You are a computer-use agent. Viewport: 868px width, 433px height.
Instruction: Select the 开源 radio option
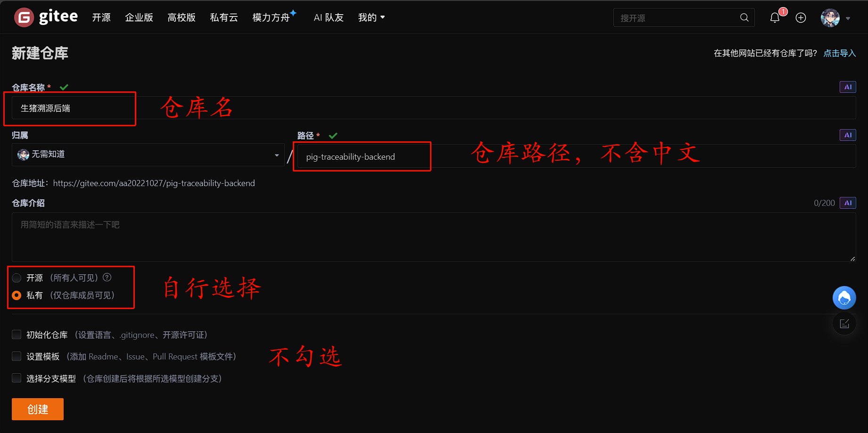click(x=17, y=278)
